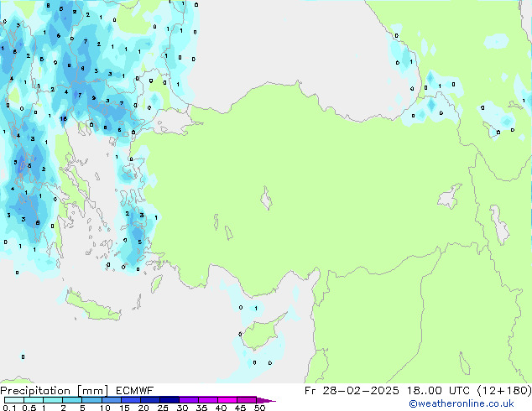Click the '[mm]' unit label
The image size is (532, 411).
coord(93,391)
